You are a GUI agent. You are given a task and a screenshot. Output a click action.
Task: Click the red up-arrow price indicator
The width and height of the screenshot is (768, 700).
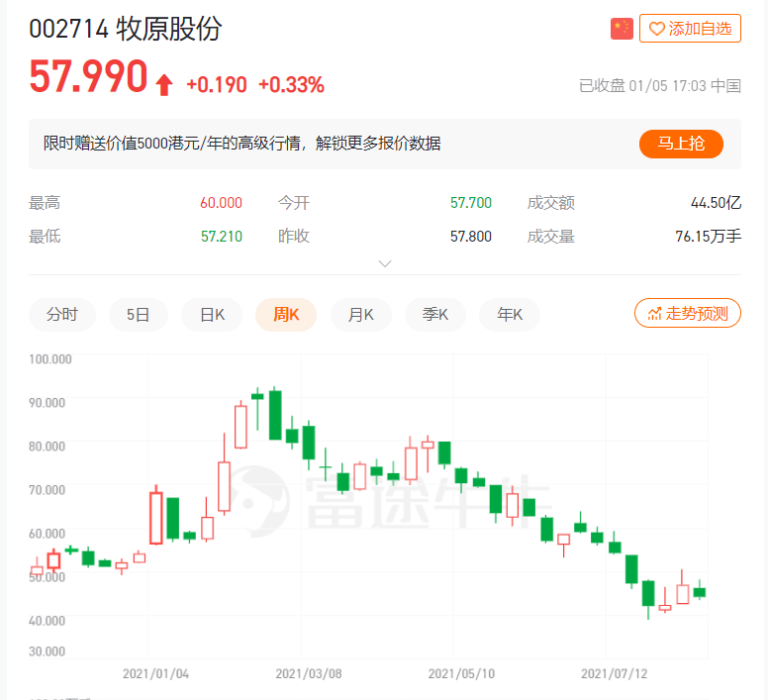164,85
